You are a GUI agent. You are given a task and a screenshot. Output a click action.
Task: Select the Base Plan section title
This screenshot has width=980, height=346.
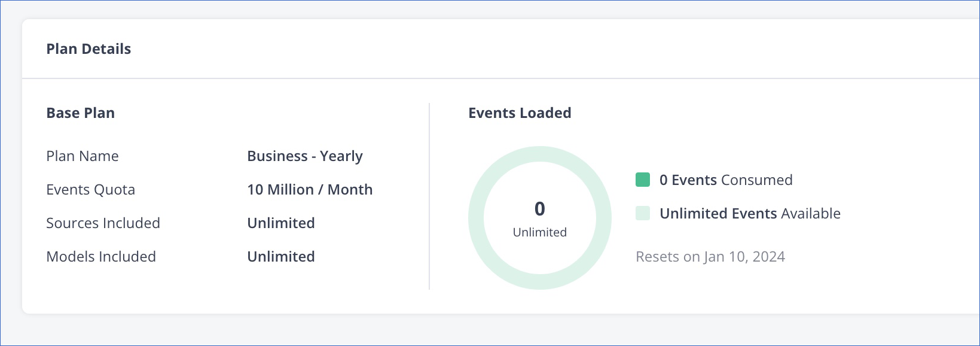click(x=81, y=113)
